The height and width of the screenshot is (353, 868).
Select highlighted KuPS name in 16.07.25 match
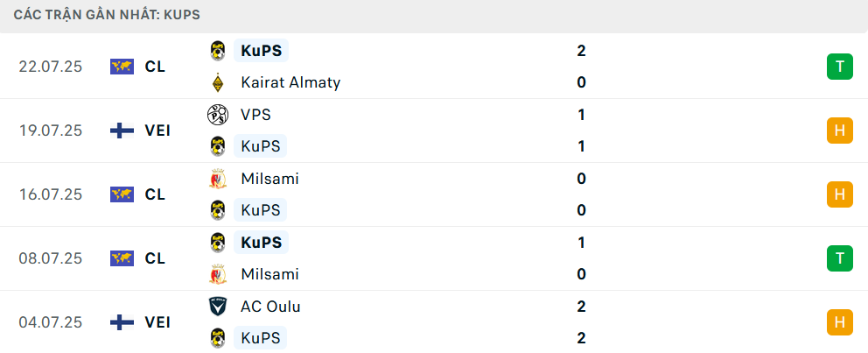click(260, 210)
